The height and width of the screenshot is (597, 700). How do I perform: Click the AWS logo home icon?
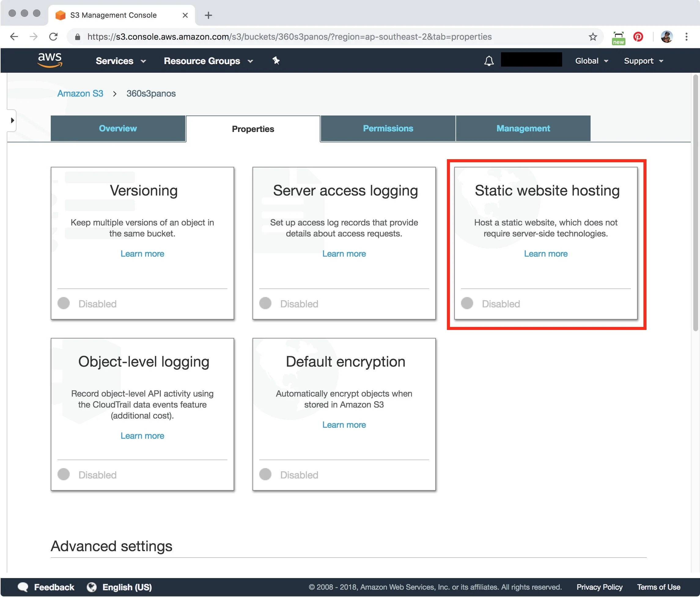pyautogui.click(x=50, y=60)
